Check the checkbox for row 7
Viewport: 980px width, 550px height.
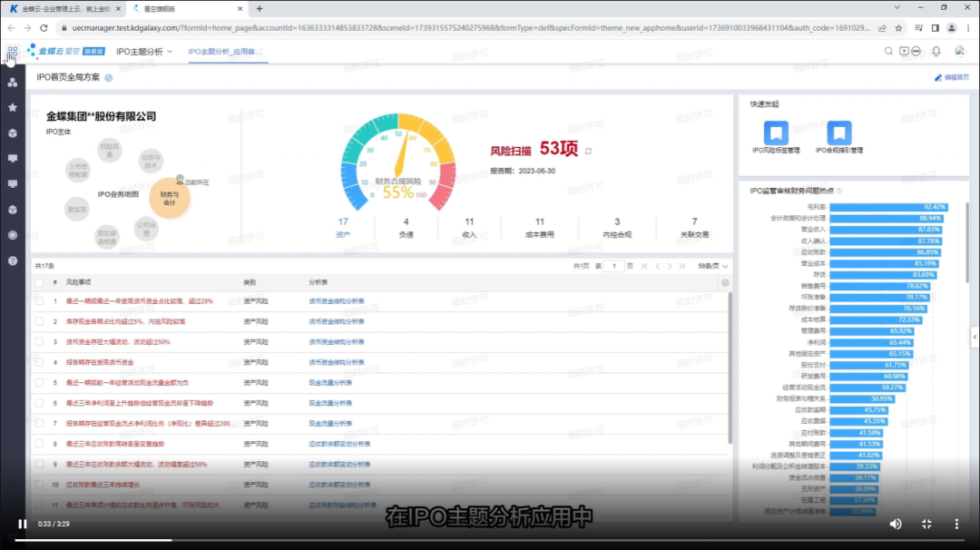(40, 423)
